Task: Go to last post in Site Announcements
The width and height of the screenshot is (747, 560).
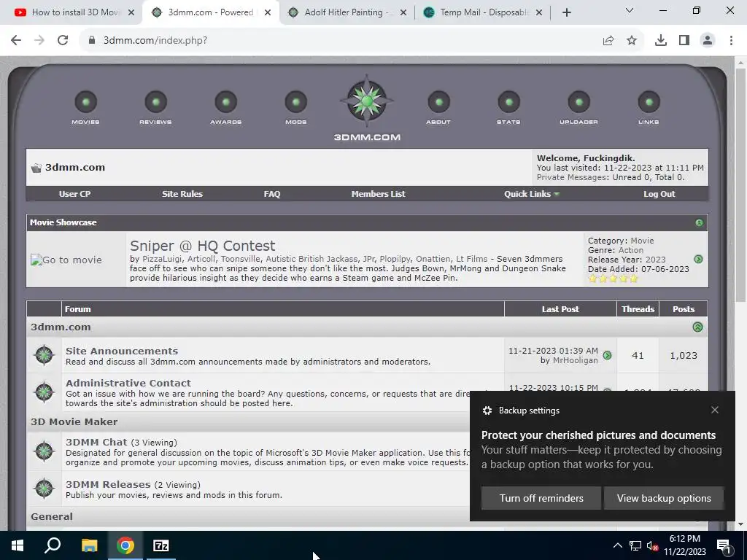Action: [x=608, y=355]
